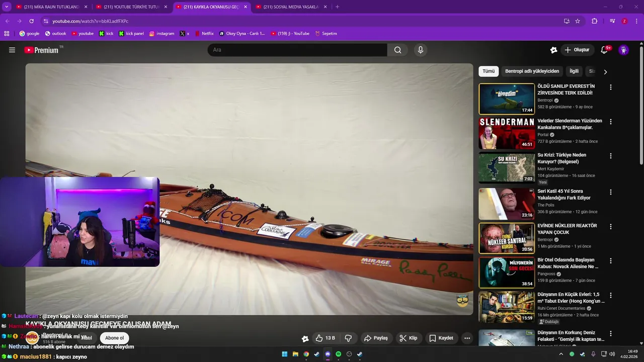Open the Chrome three-dot menu
Image resolution: width=644 pixels, height=362 pixels.
[x=637, y=21]
